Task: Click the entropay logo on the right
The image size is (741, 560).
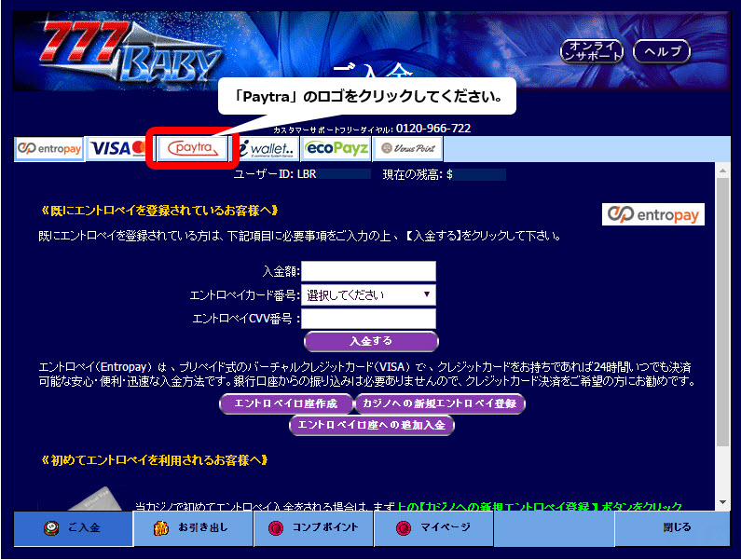Action: (653, 214)
